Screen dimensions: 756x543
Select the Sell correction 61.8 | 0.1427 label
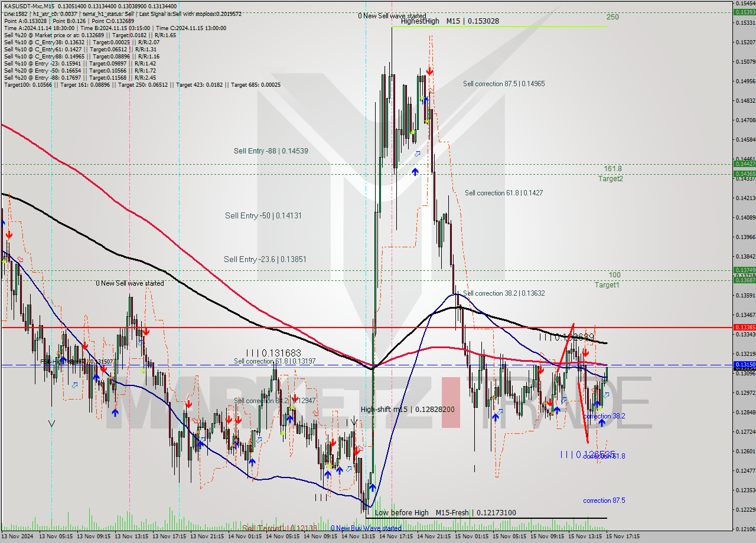point(504,193)
